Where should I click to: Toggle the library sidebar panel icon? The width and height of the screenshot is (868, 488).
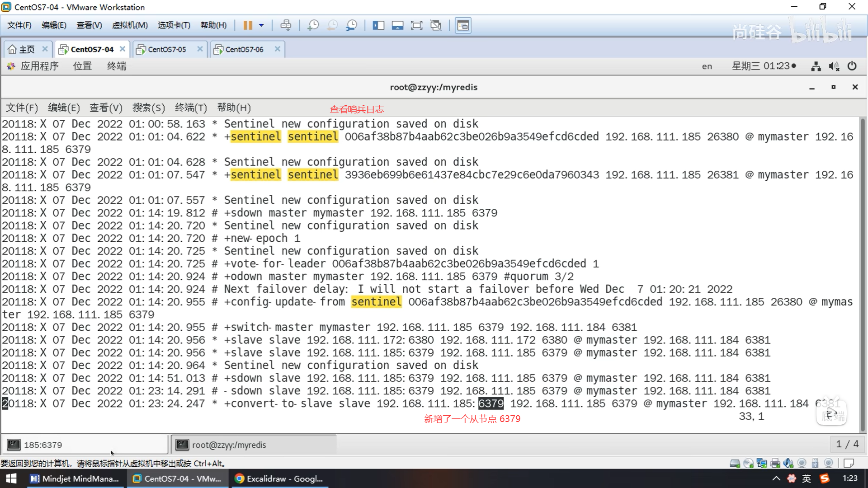coord(378,25)
